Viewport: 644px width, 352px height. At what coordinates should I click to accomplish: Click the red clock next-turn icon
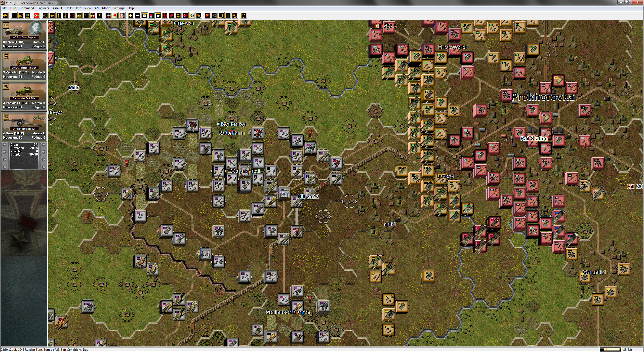pyautogui.click(x=36, y=16)
